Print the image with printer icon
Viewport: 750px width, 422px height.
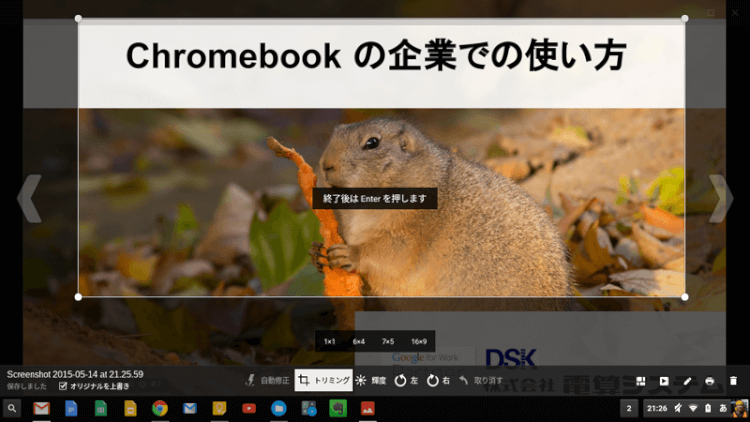(x=710, y=381)
